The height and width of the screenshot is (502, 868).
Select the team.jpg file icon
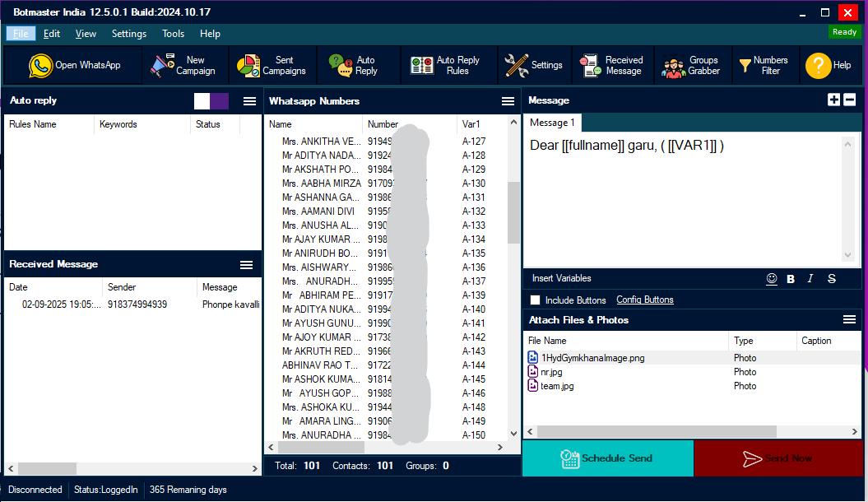point(533,385)
